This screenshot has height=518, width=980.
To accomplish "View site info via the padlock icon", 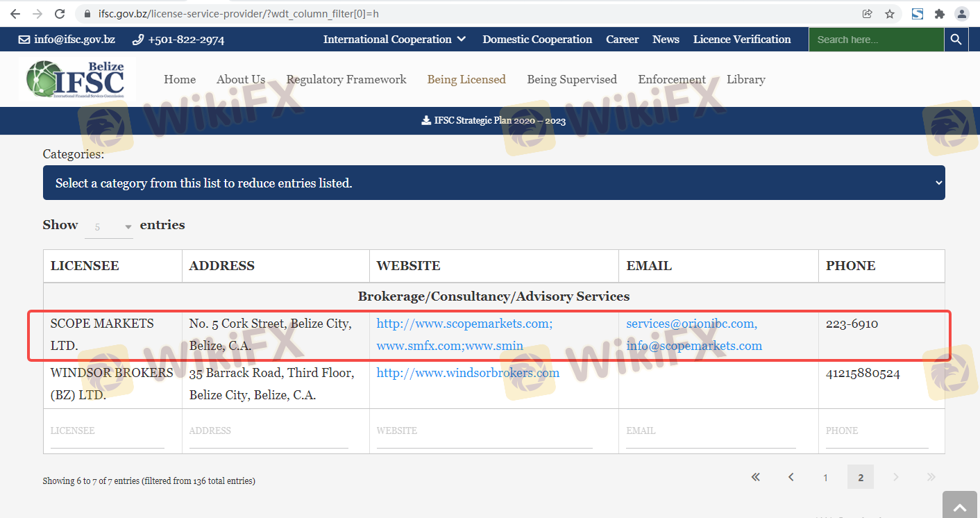I will (x=87, y=14).
